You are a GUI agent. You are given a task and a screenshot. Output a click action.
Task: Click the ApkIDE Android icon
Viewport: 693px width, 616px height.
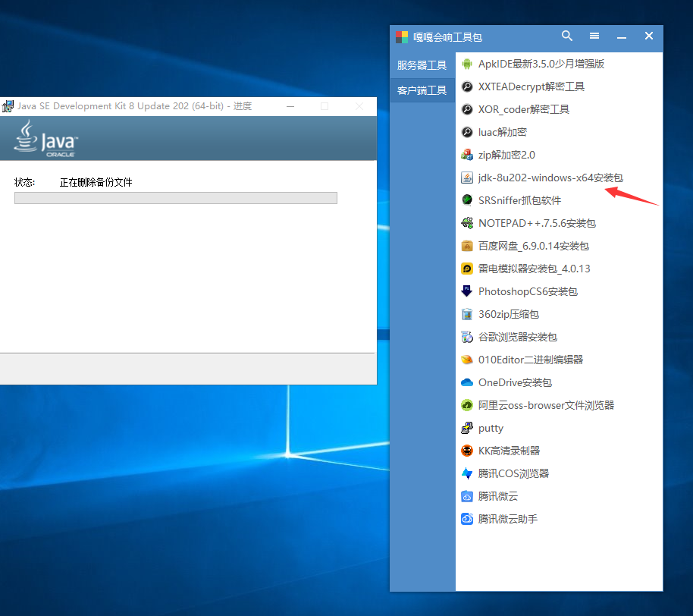(x=467, y=64)
